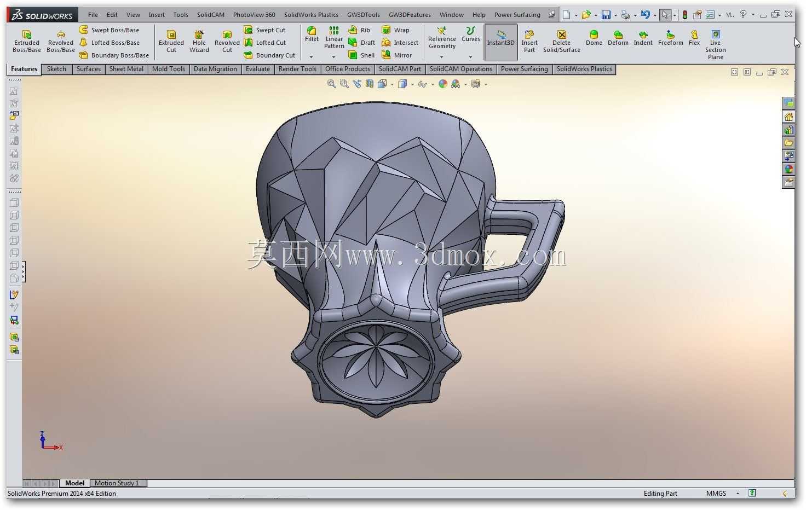This screenshot has height=510, width=812.
Task: Choose Lofted Boss/Base
Action: point(109,43)
